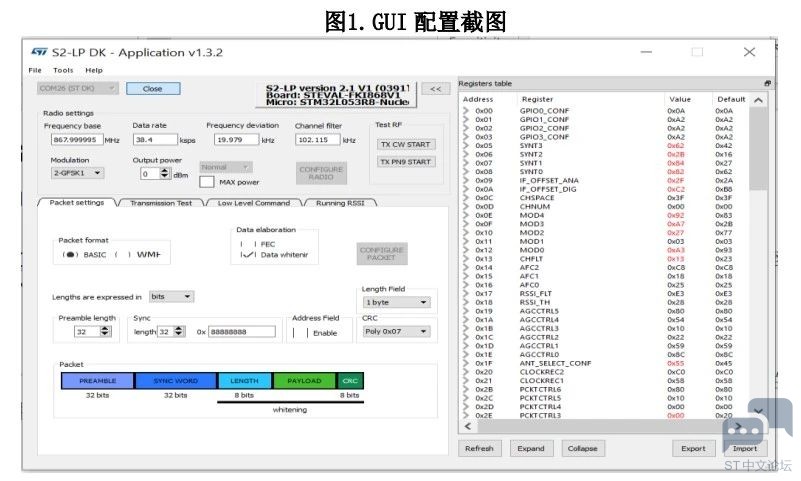Viewport: 801px width, 481px height.
Task: Open the File menu
Action: tap(35, 70)
